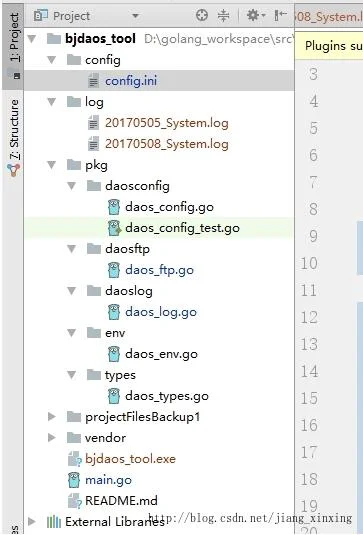The width and height of the screenshot is (363, 535).
Task: Click the collapse all icon in Project toolbar
Action: tap(223, 15)
